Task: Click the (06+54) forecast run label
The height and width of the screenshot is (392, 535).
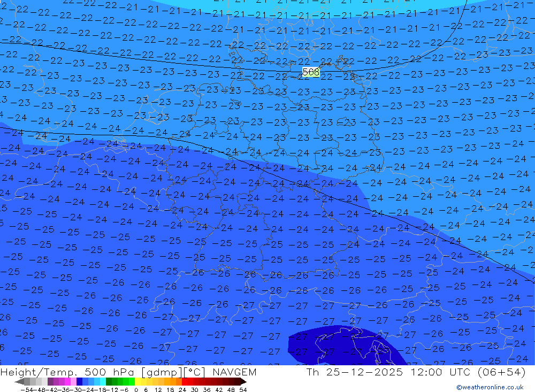Action: 501,372
